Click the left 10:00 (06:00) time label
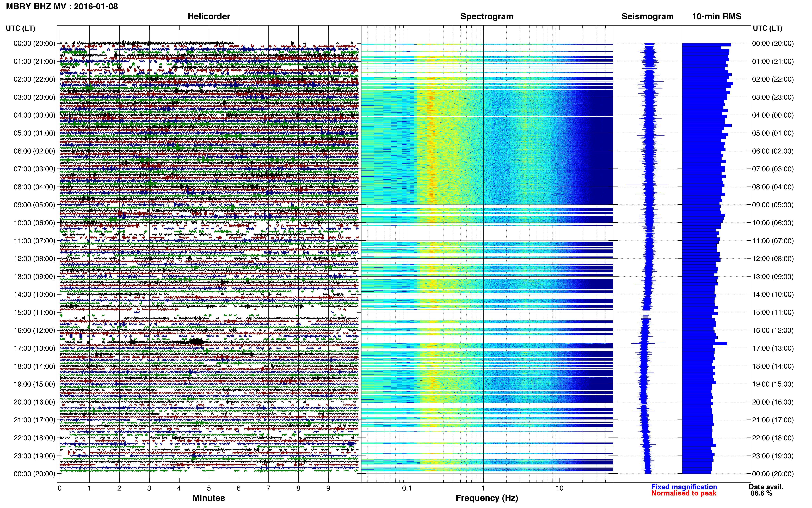812x508 pixels. click(34, 223)
